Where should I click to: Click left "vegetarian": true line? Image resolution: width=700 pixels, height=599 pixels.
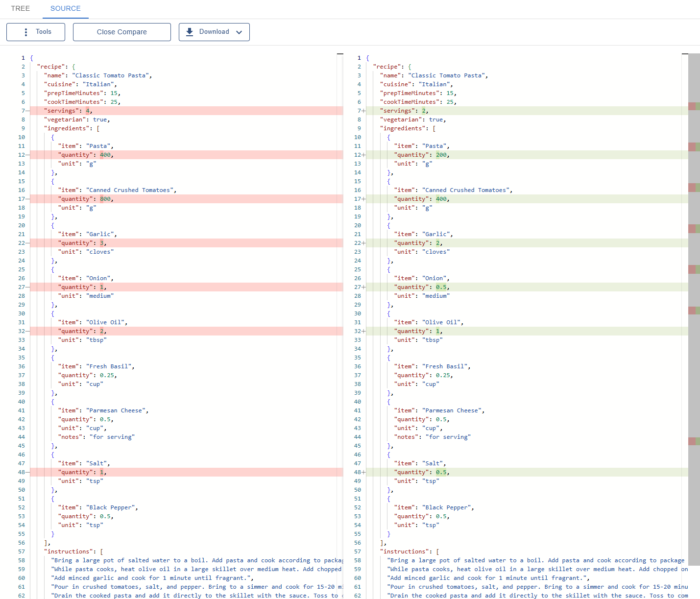pyautogui.click(x=77, y=120)
